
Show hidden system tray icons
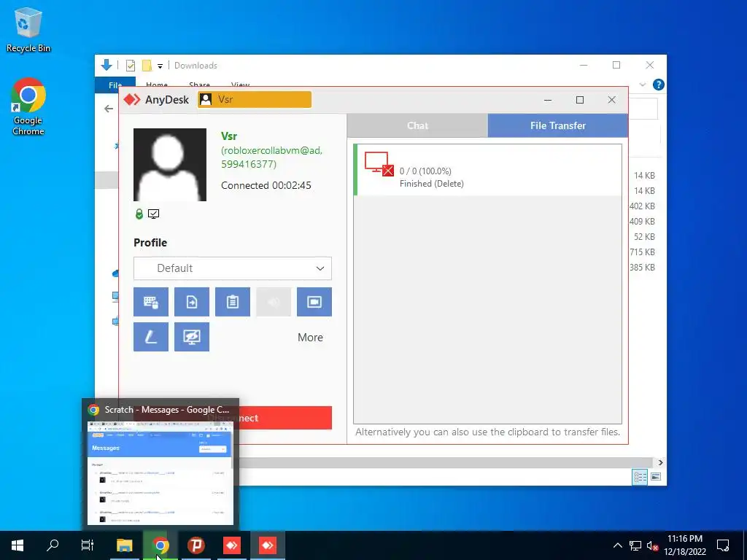[x=617, y=545]
